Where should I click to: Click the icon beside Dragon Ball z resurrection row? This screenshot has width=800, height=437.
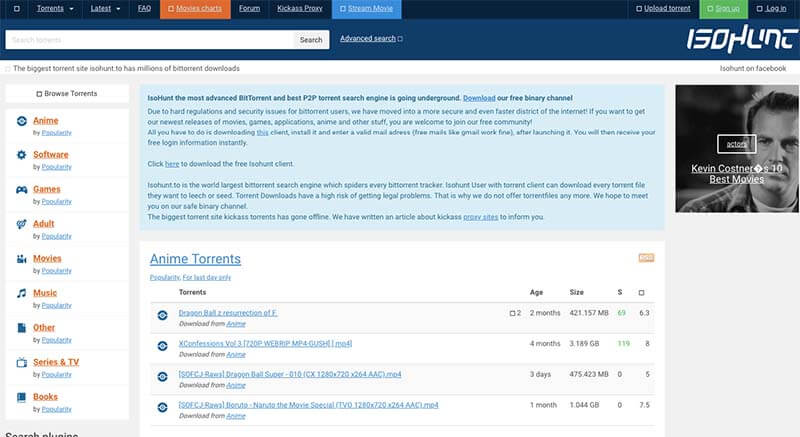(x=162, y=316)
